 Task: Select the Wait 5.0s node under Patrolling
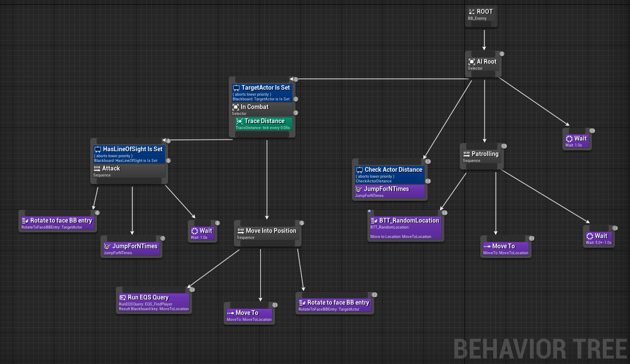(x=599, y=238)
